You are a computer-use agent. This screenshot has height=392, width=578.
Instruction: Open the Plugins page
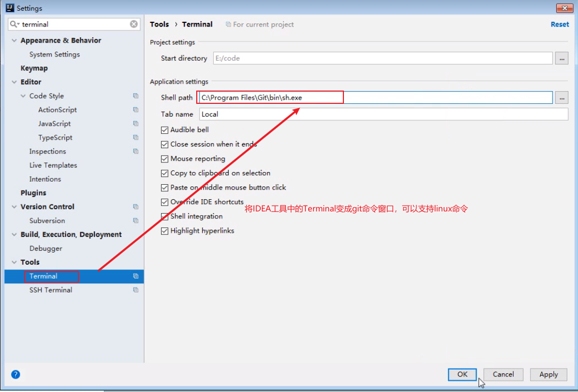pos(33,193)
